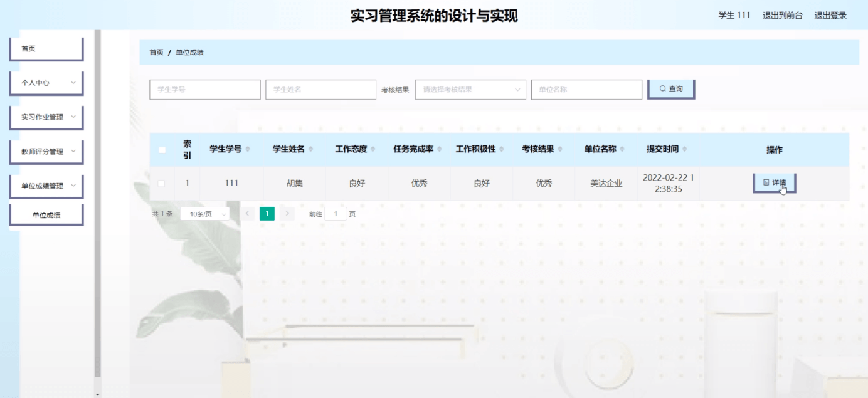Expand the 教师评分管理 sidebar menu
Screen dimensions: 868x398
tap(46, 152)
